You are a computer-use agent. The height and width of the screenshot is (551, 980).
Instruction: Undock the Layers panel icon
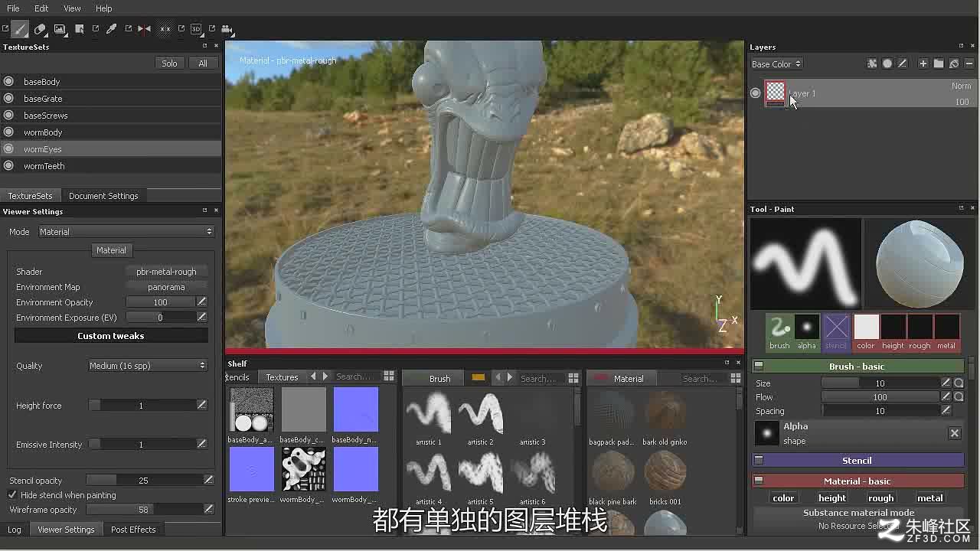(x=961, y=46)
